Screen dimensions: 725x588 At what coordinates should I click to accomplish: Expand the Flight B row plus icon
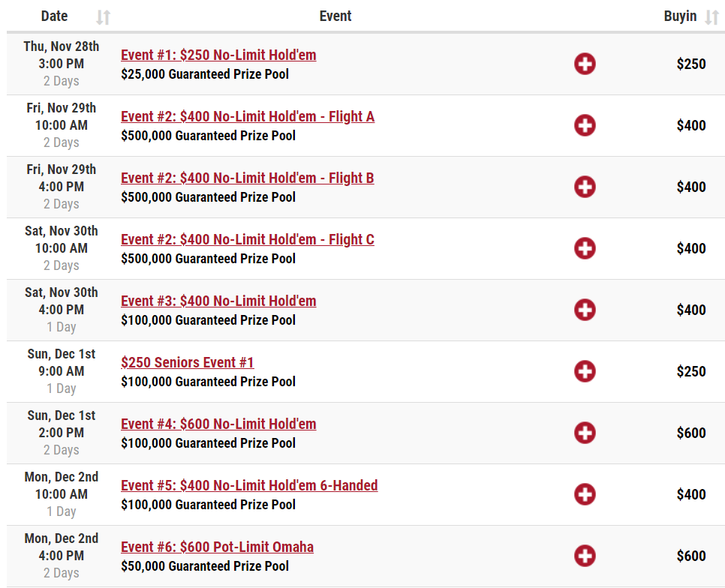click(585, 187)
